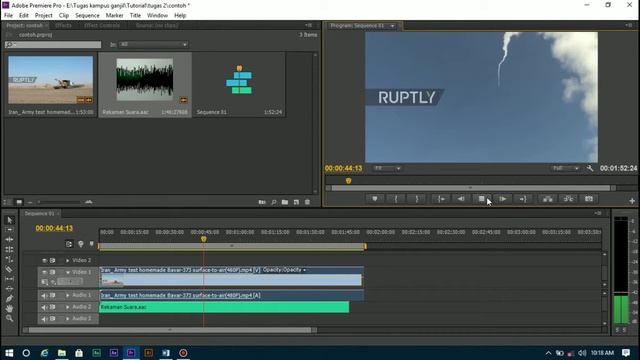Click the Project panel search field
Screen dimensions: 640x360
[53, 44]
